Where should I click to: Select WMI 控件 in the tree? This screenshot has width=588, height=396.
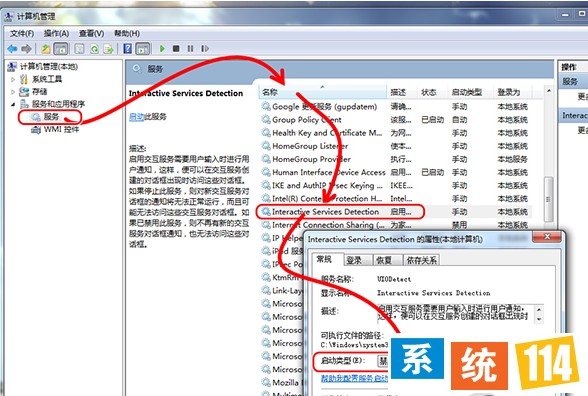coord(62,130)
